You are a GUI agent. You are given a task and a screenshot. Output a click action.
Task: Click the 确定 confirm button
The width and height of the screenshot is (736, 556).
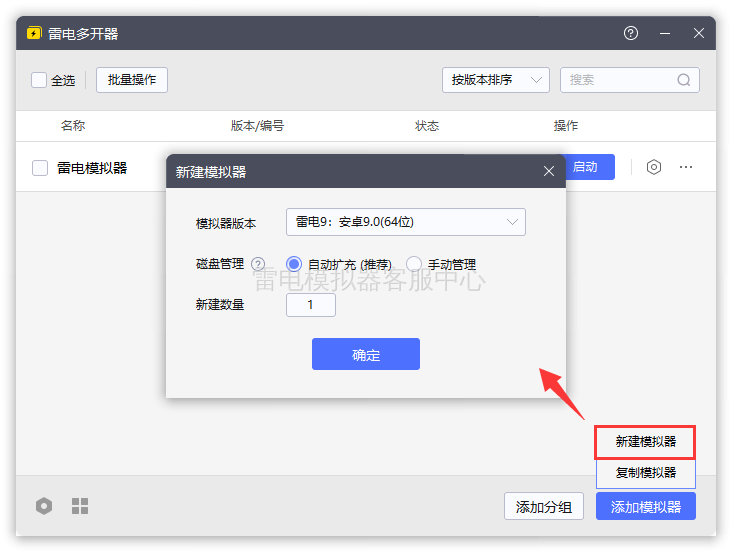366,354
